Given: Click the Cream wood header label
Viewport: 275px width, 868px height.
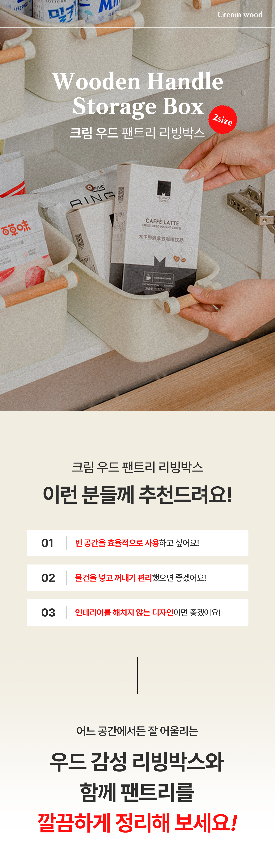Looking at the screenshot, I should 239,14.
